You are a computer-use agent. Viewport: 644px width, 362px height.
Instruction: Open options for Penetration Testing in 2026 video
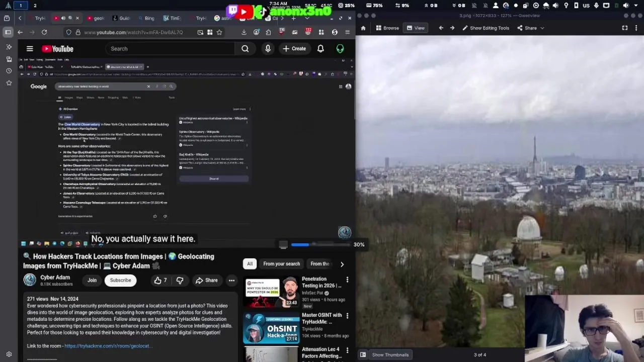pos(347,280)
